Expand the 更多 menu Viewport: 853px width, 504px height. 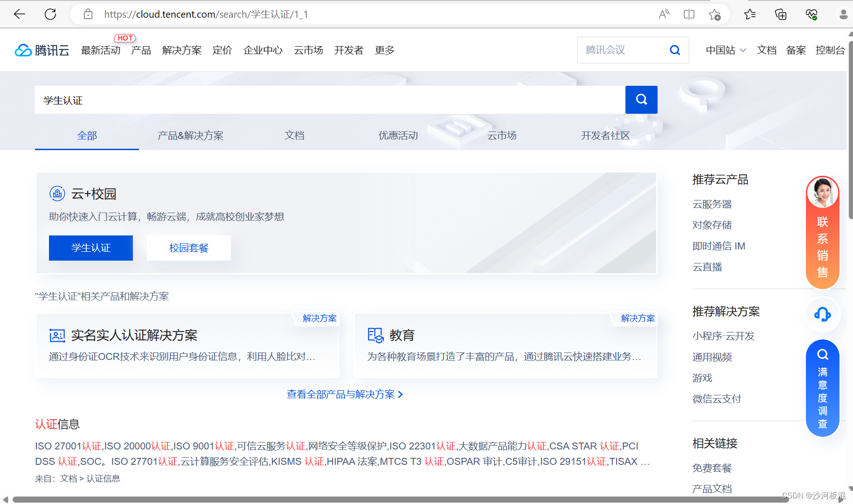pyautogui.click(x=385, y=50)
